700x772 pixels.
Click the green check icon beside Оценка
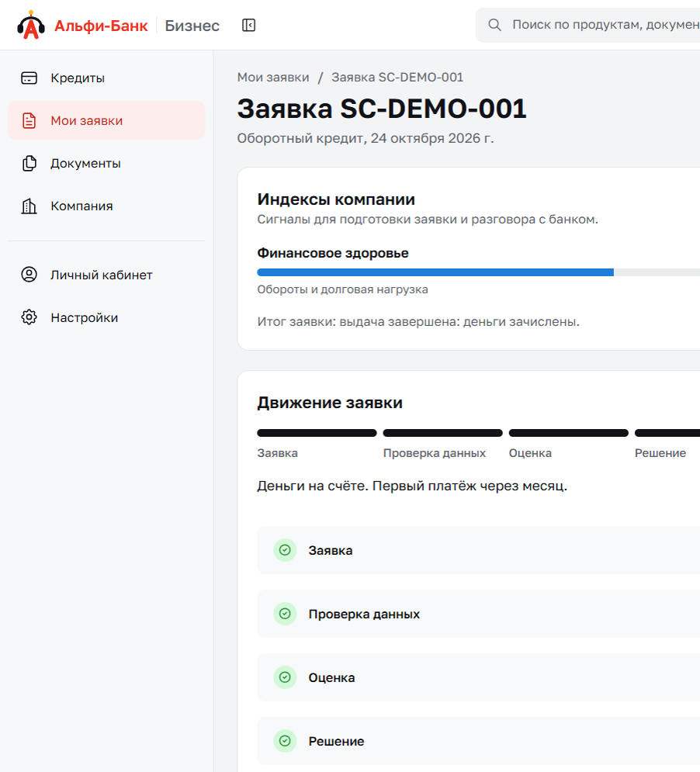[x=285, y=677]
